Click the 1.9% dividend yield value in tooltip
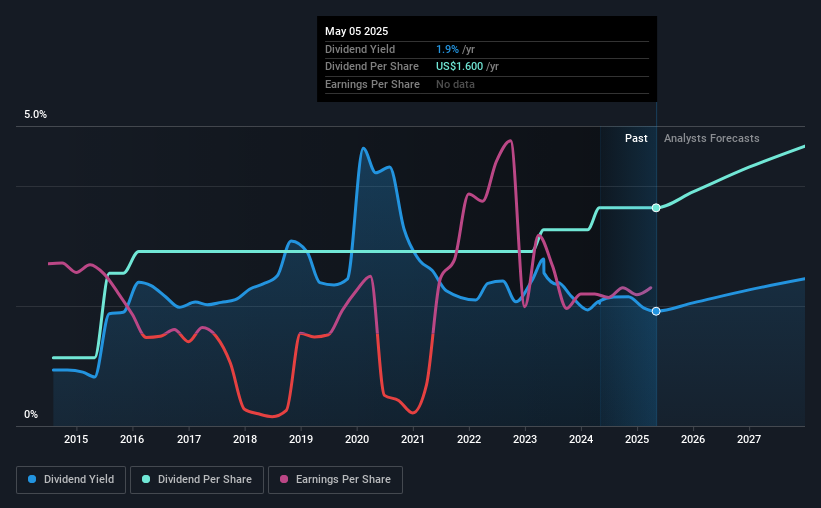The height and width of the screenshot is (508, 821). click(448, 49)
